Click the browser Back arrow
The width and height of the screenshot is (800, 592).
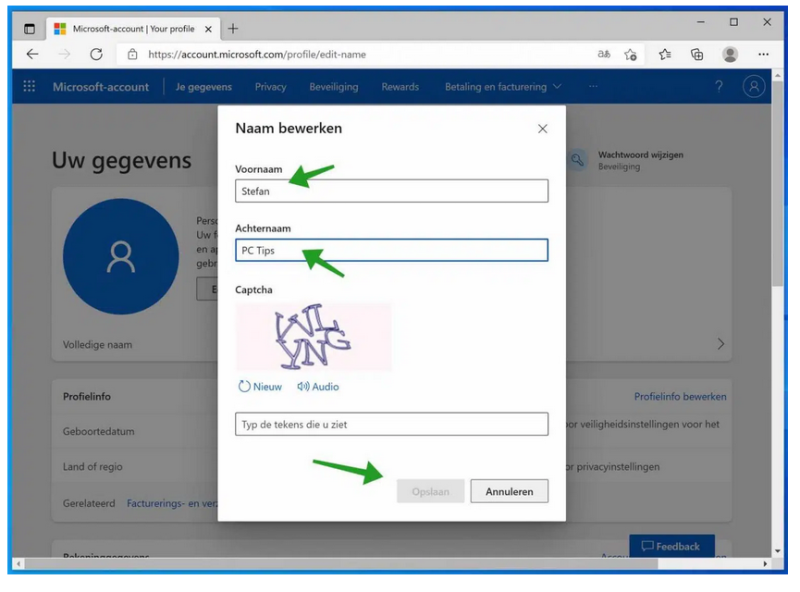click(x=32, y=54)
